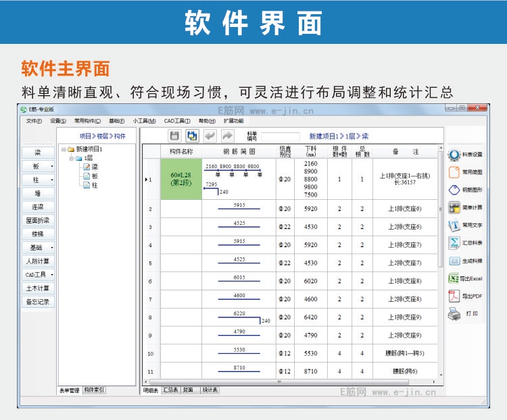The height and width of the screenshot is (420, 507).
Task: Open the CAD工具 sidebar dropdown arrow
Action: coord(52,275)
